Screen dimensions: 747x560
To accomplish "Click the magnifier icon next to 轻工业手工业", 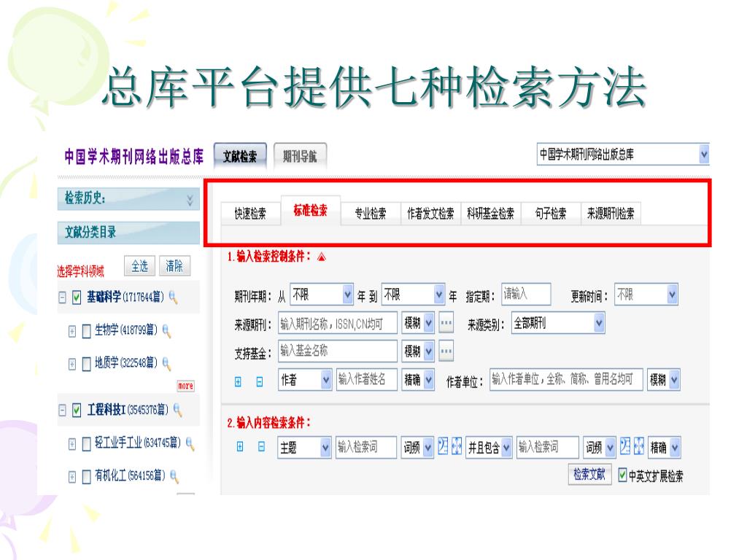I will pyautogui.click(x=190, y=444).
